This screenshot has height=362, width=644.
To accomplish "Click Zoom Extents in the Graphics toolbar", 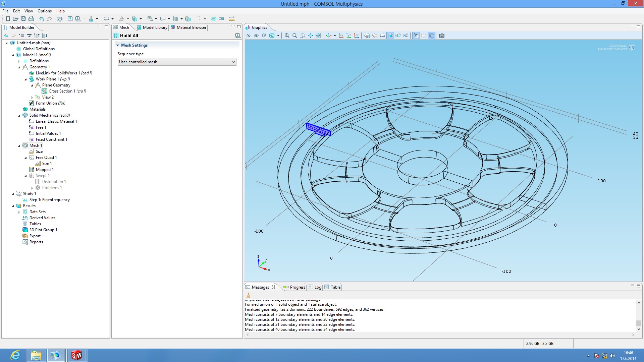I will (318, 36).
